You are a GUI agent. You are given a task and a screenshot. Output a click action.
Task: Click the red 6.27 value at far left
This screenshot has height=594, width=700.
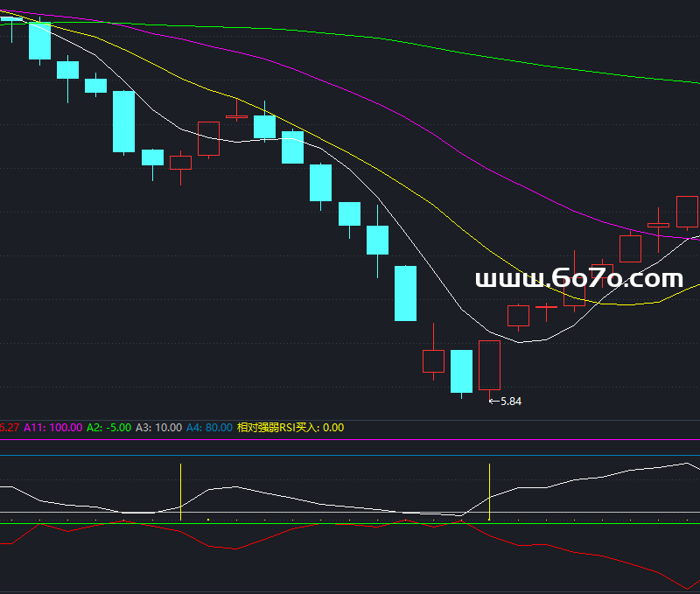(9, 428)
